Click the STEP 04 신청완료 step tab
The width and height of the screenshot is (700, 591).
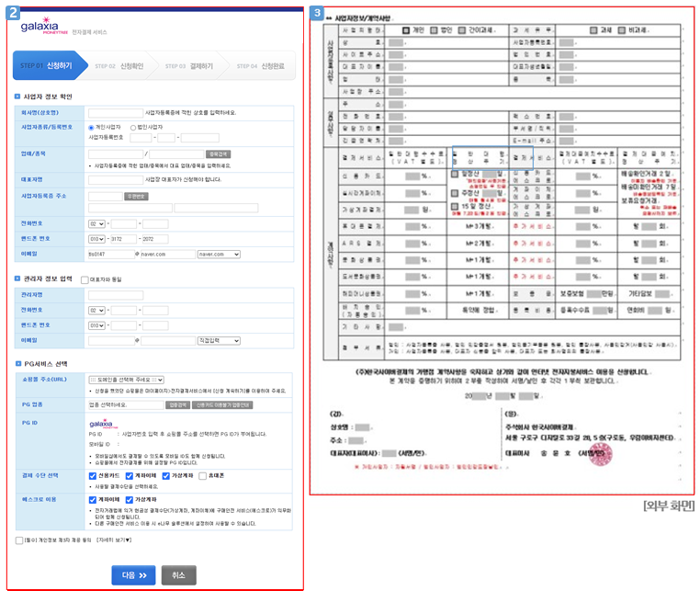pos(260,65)
